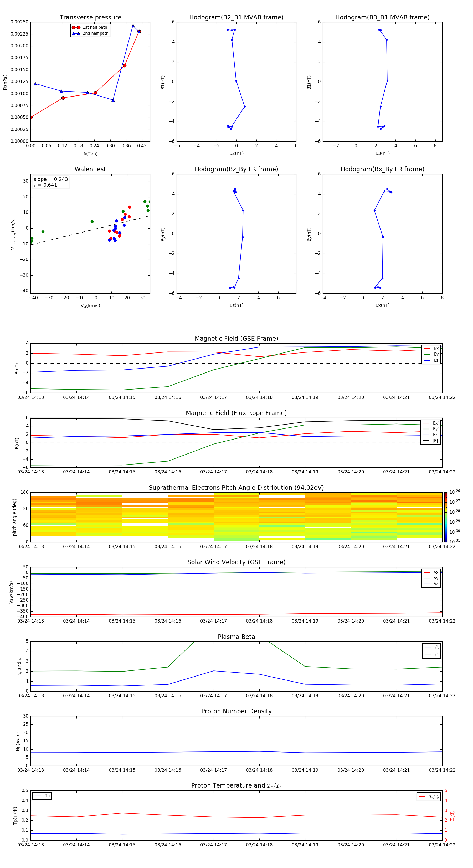Screen dimensions: 473x868
Task: Click the 'Transverse pressure' plot title
Action: click(90, 17)
